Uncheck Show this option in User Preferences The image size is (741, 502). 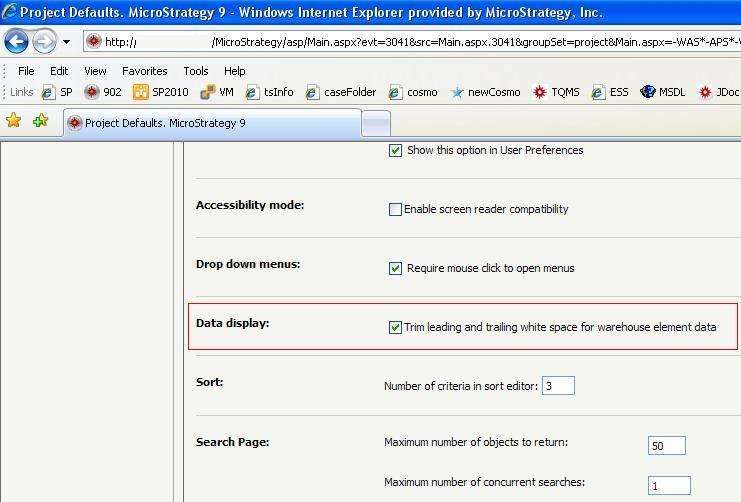(x=395, y=151)
